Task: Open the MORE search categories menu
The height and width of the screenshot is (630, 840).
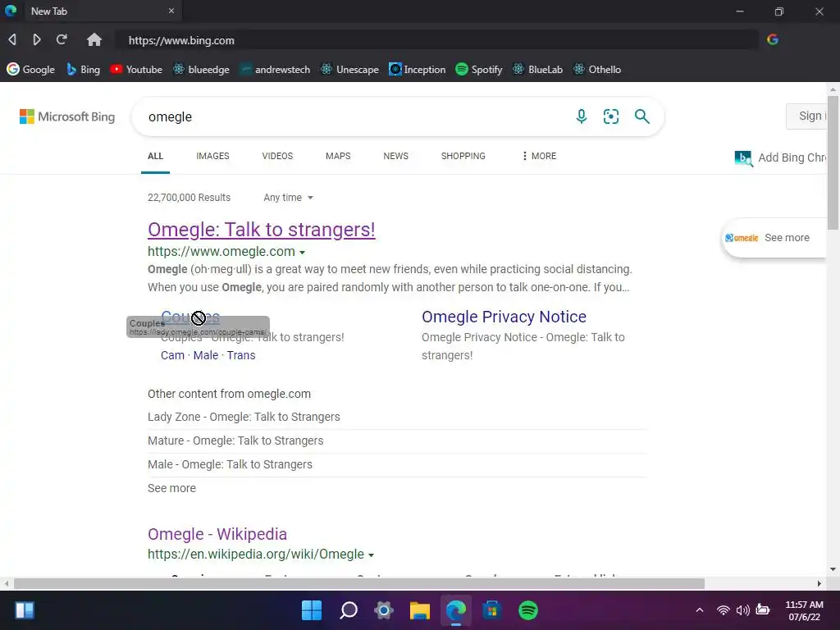Action: (539, 156)
